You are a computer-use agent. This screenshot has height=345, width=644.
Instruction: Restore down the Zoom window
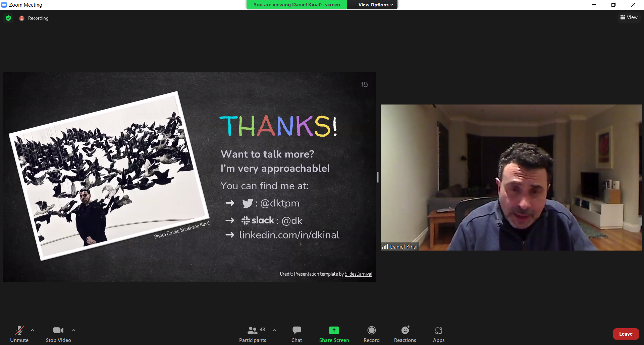pos(613,5)
